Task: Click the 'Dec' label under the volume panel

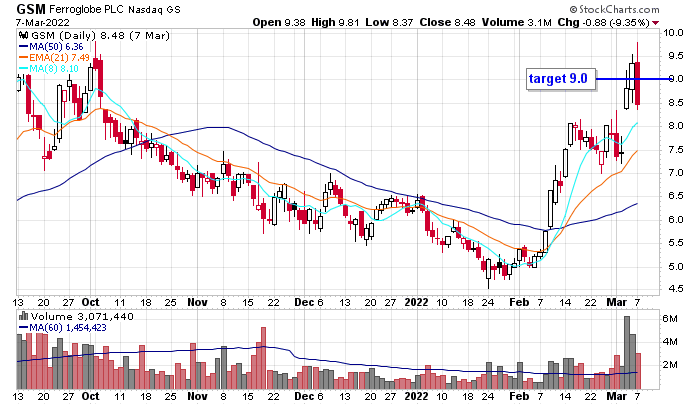Action: coord(304,396)
